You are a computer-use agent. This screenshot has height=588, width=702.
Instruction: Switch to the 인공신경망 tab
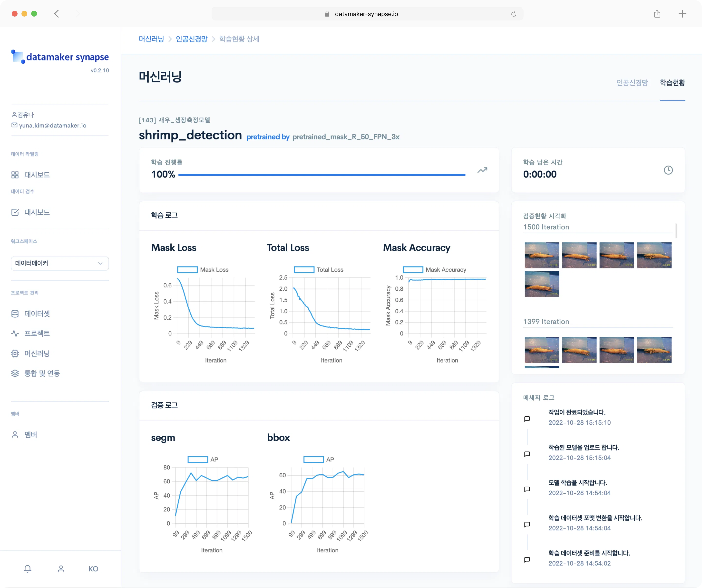click(632, 83)
